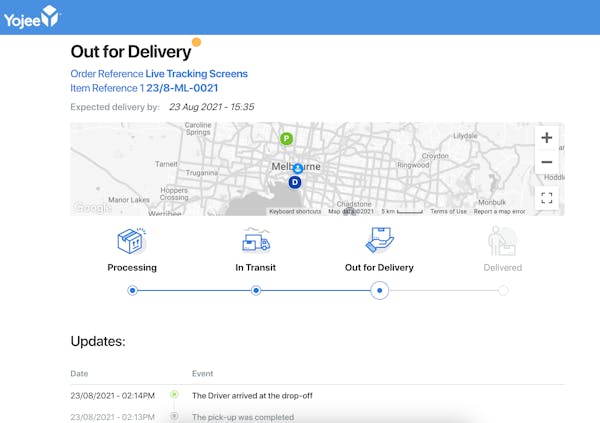The image size is (600, 423).
Task: Zoom in on the map
Action: tap(546, 138)
